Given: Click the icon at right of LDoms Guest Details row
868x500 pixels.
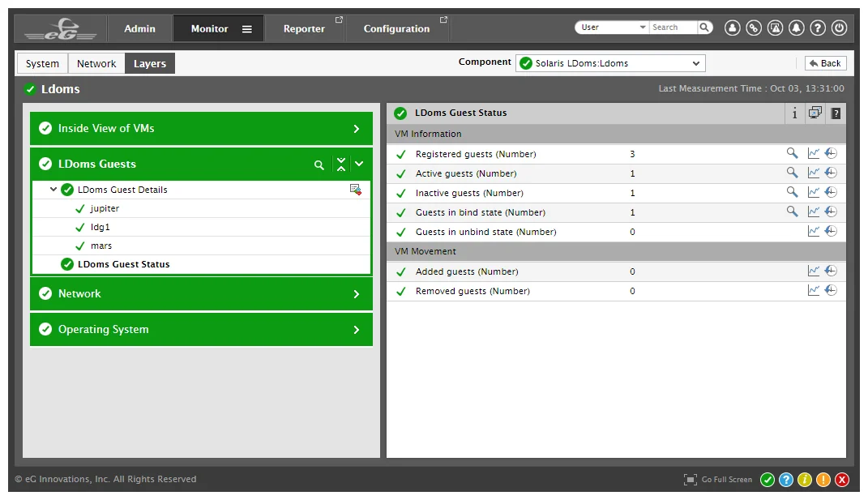Looking at the screenshot, I should (x=356, y=190).
